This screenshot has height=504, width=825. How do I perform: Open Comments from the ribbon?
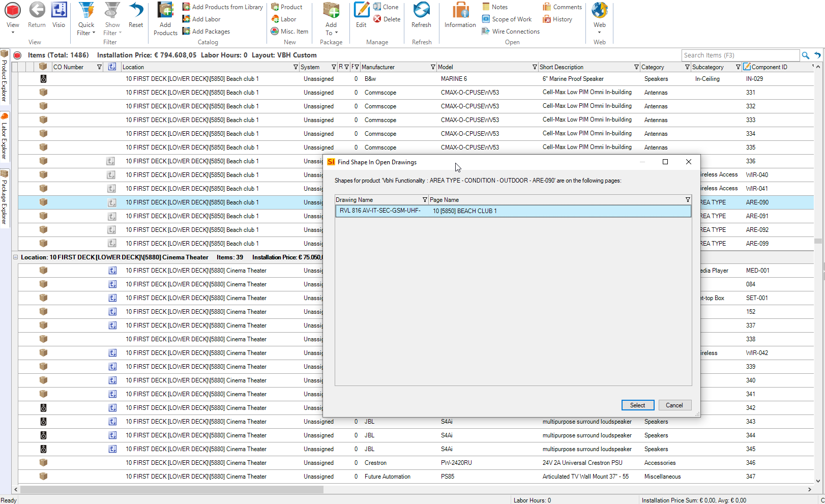[562, 7]
